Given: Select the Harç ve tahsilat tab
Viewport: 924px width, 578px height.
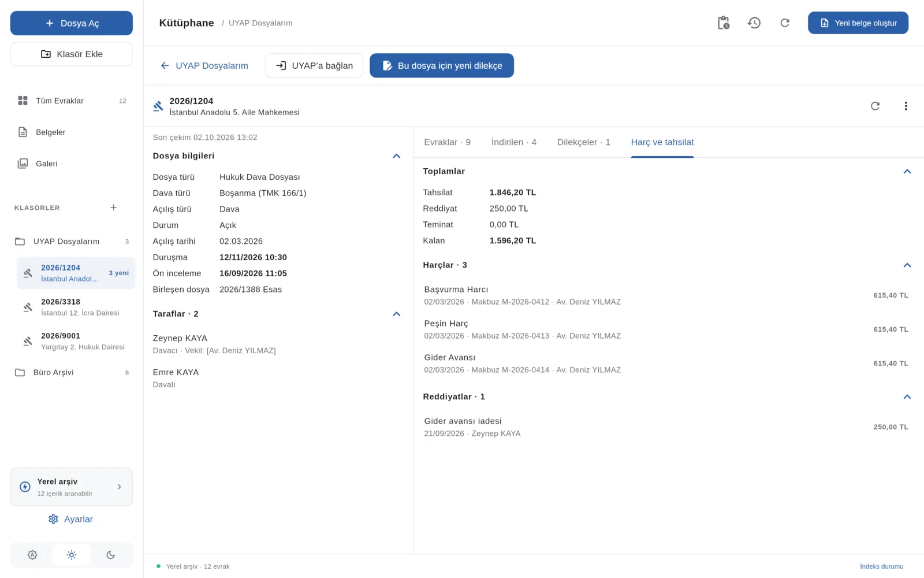Looking at the screenshot, I should (662, 142).
